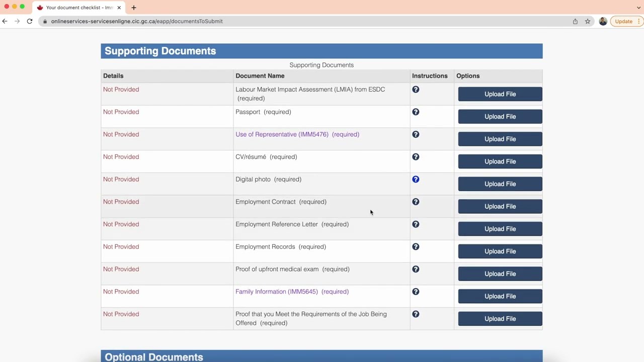This screenshot has width=644, height=362.
Task: Upload File for Use of Representative
Action: click(500, 139)
